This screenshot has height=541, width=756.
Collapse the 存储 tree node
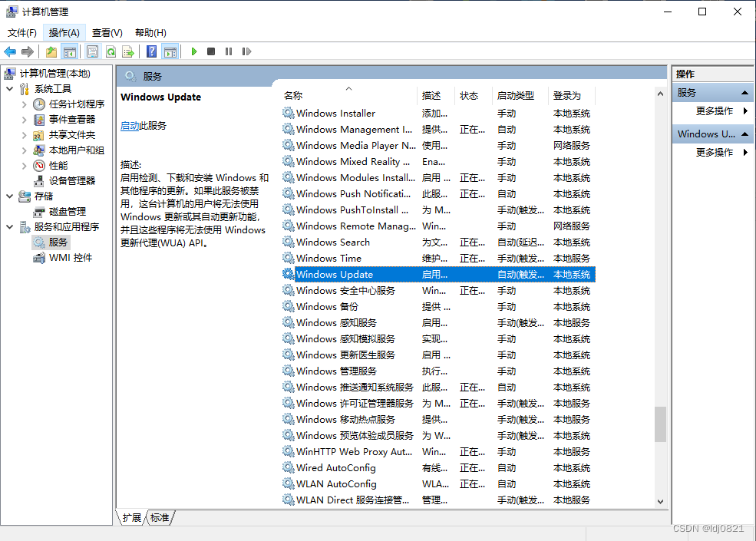(x=10, y=196)
